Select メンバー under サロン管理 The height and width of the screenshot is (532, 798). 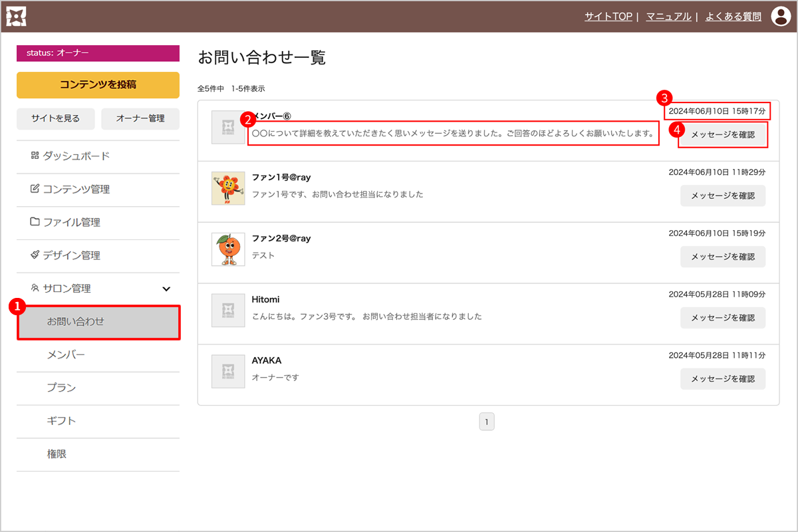(66, 355)
